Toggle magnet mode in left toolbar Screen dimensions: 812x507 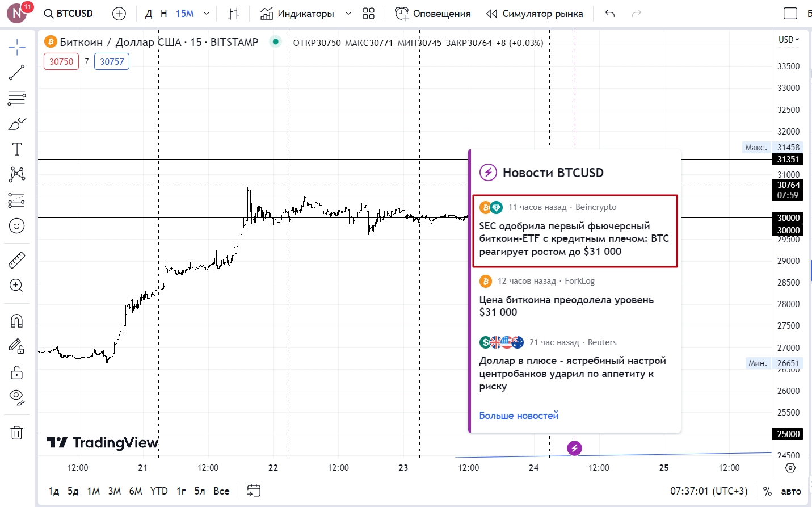[x=16, y=321]
